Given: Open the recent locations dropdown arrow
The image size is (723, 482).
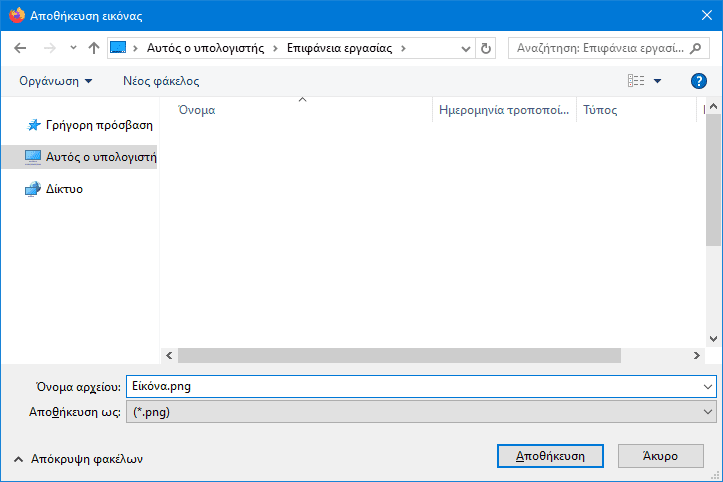Looking at the screenshot, I should [x=73, y=48].
